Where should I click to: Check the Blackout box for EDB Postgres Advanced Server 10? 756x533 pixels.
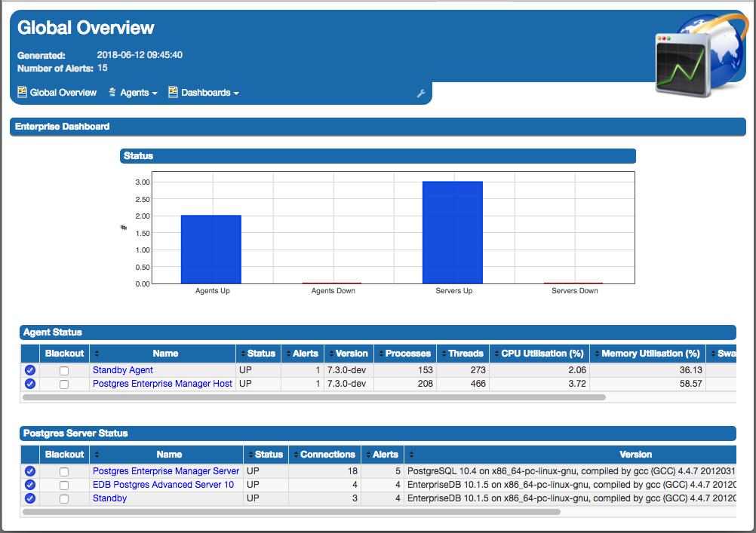(x=64, y=485)
